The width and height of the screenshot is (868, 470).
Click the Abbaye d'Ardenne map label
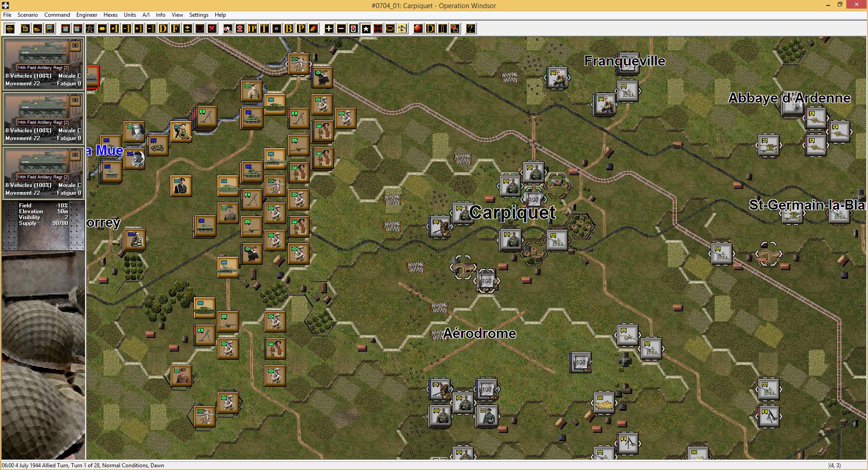pos(789,98)
